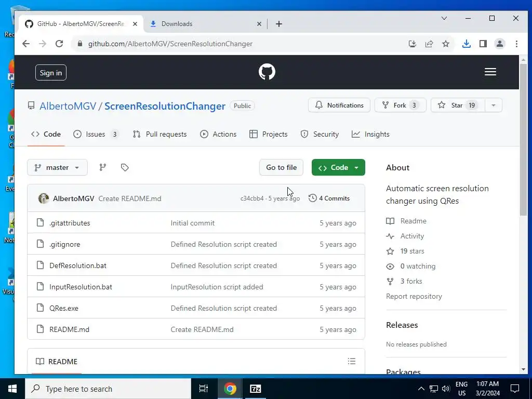Reload the page with the refresh icon
Viewport: 532px width, 399px height.
pyautogui.click(x=59, y=44)
